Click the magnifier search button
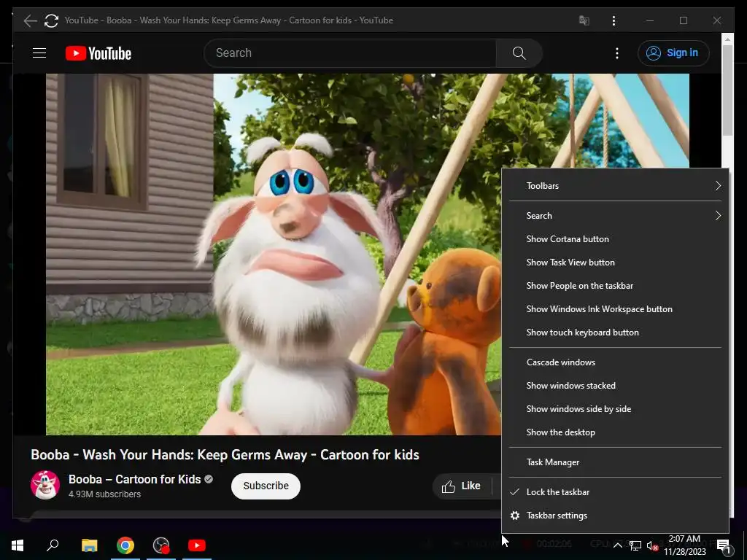 tap(519, 52)
